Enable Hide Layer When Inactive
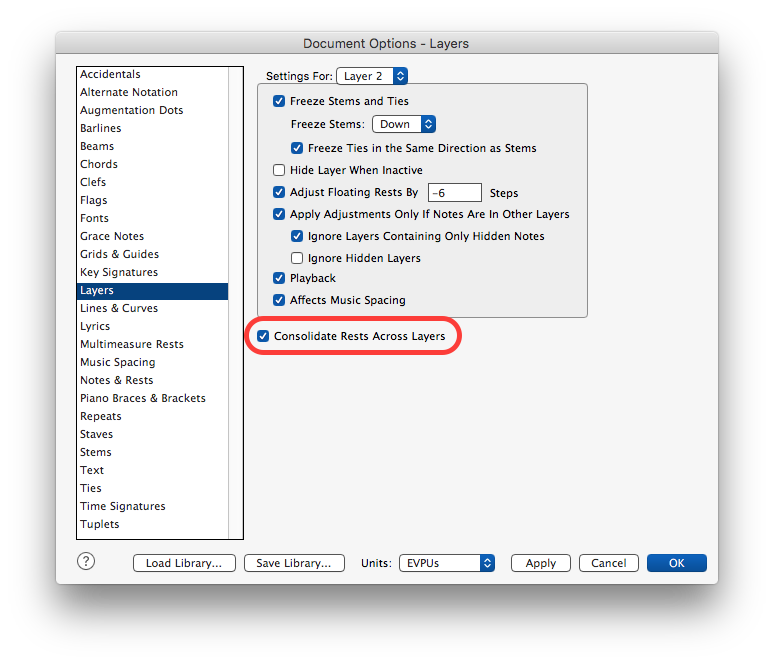The image size is (774, 664). (x=279, y=170)
